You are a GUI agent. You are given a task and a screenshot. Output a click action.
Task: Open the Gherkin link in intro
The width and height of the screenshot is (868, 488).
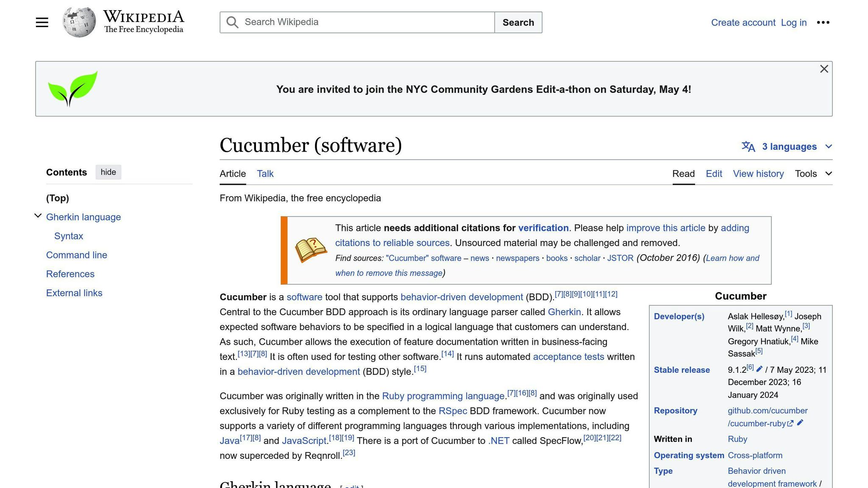(x=564, y=312)
